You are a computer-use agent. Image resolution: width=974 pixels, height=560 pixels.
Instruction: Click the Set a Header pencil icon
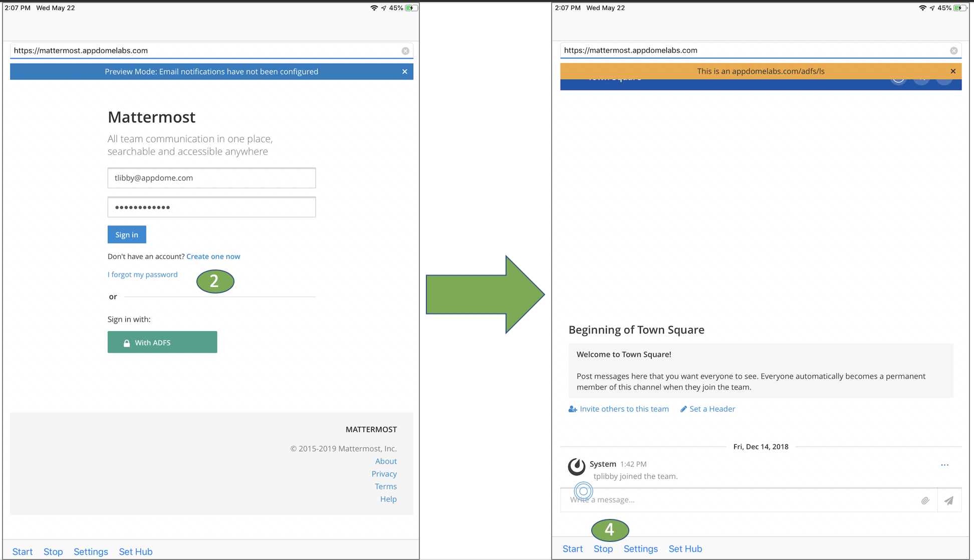(x=683, y=408)
